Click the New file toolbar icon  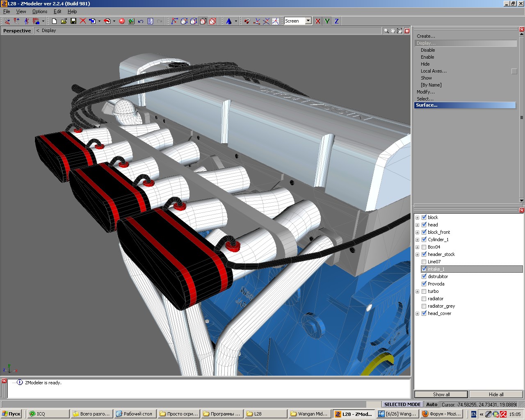click(54, 21)
